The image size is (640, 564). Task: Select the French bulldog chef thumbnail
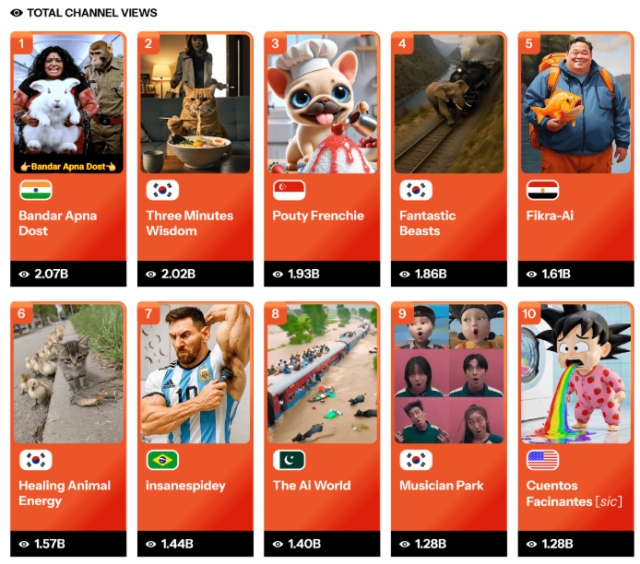[322, 104]
